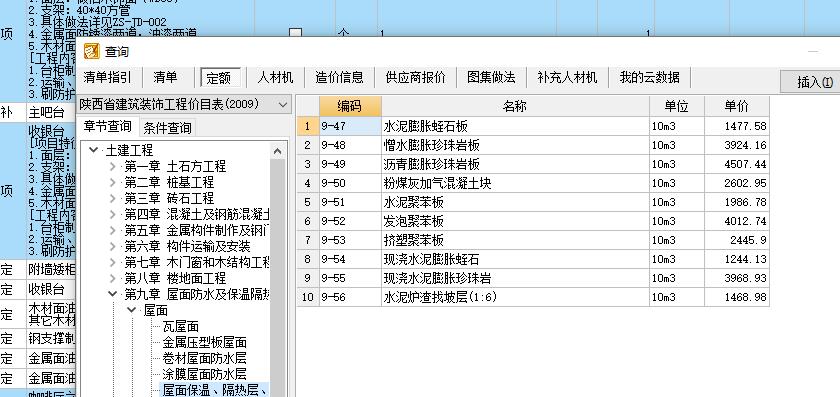Click the 查询 dialog title icon
The image size is (840, 397).
click(x=92, y=51)
